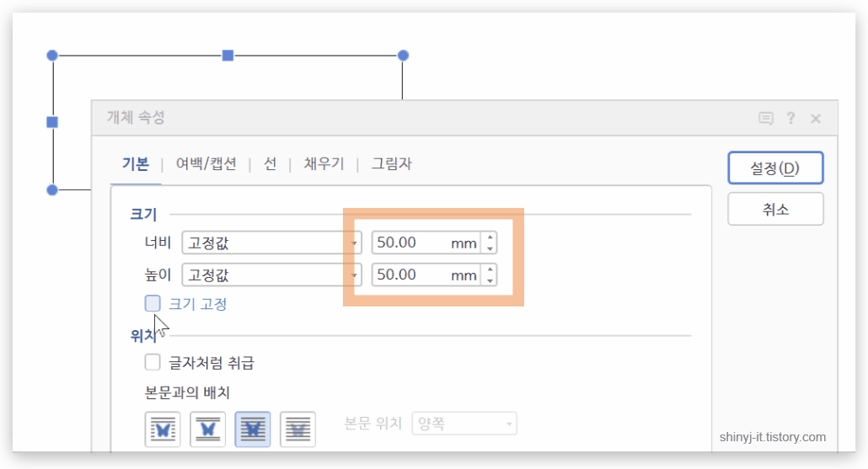The image size is (868, 469).
Task: Select the second text wrap layout icon
Action: (207, 429)
